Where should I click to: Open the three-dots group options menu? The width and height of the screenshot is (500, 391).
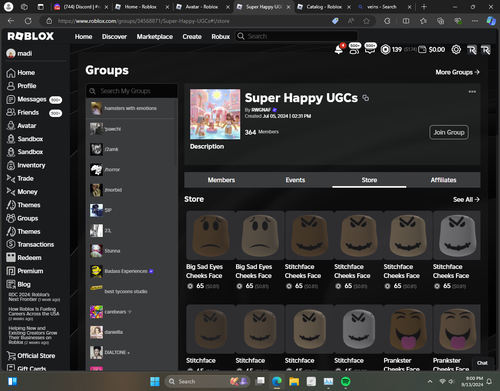472,92
